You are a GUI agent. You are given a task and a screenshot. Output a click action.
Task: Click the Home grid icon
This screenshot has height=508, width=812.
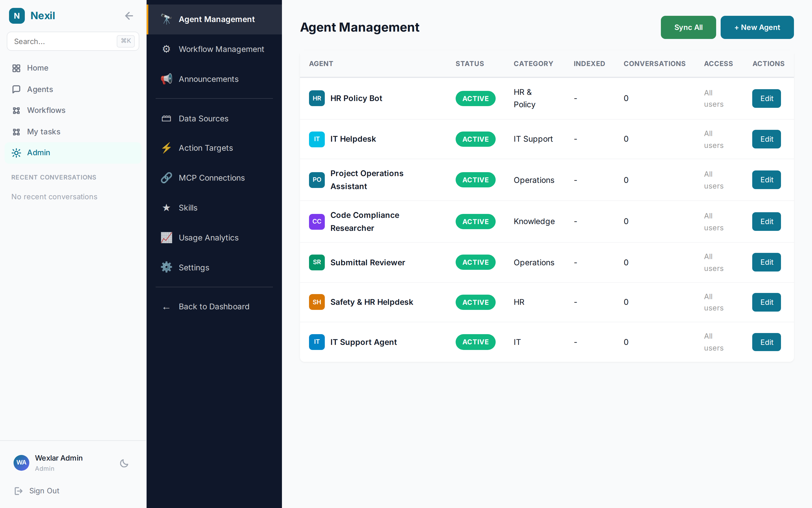point(16,68)
